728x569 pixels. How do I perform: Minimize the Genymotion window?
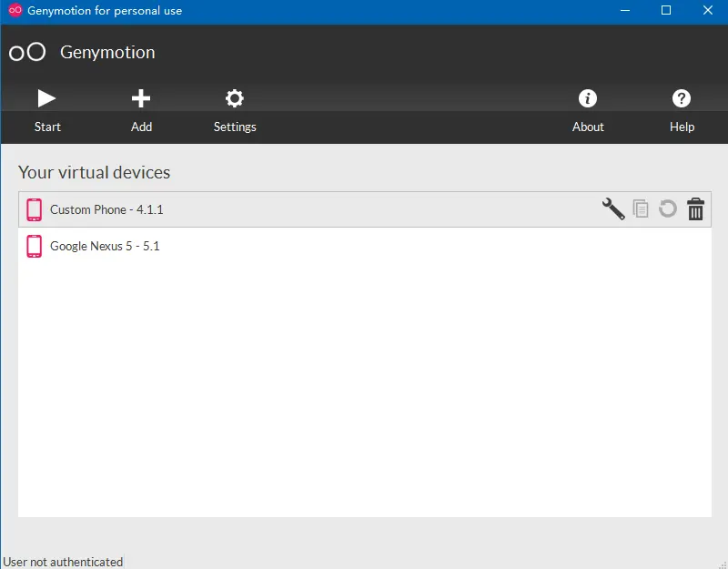pyautogui.click(x=625, y=10)
